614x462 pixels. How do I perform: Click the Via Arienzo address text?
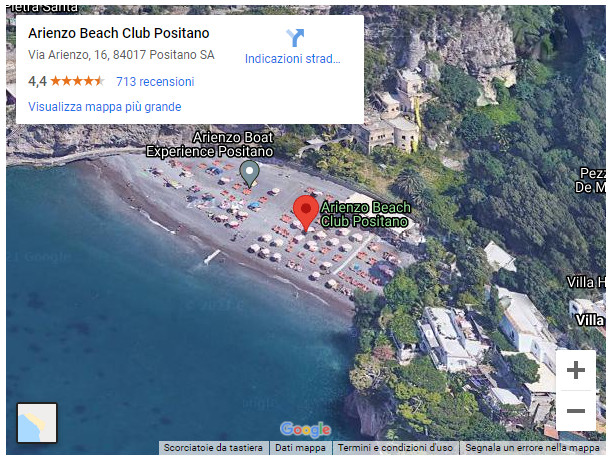[x=121, y=55]
